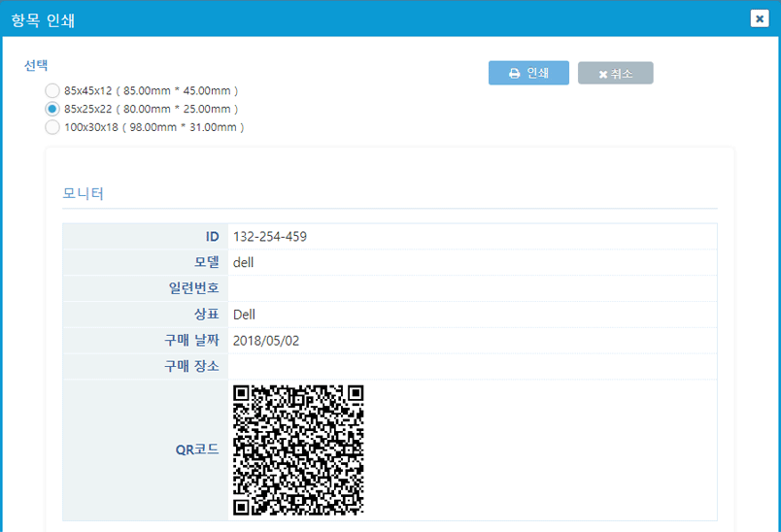Click the QR code image
Screen dimensions: 781x532
coord(298,449)
